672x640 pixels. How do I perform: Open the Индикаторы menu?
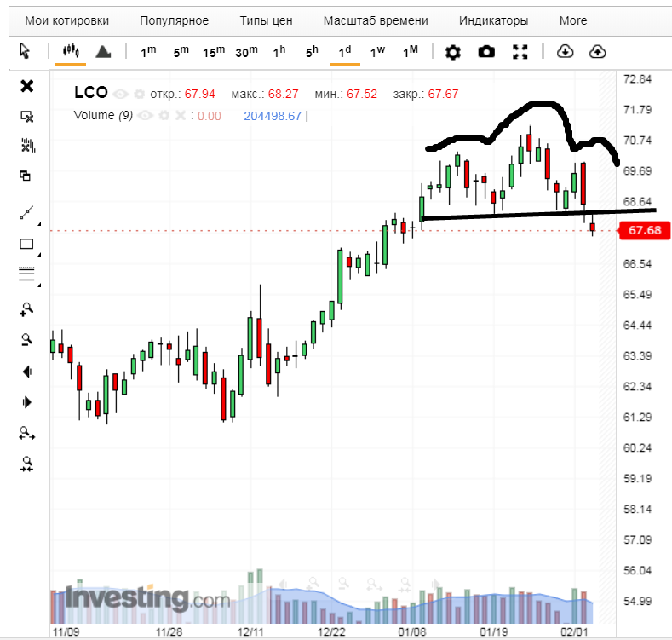[x=493, y=20]
